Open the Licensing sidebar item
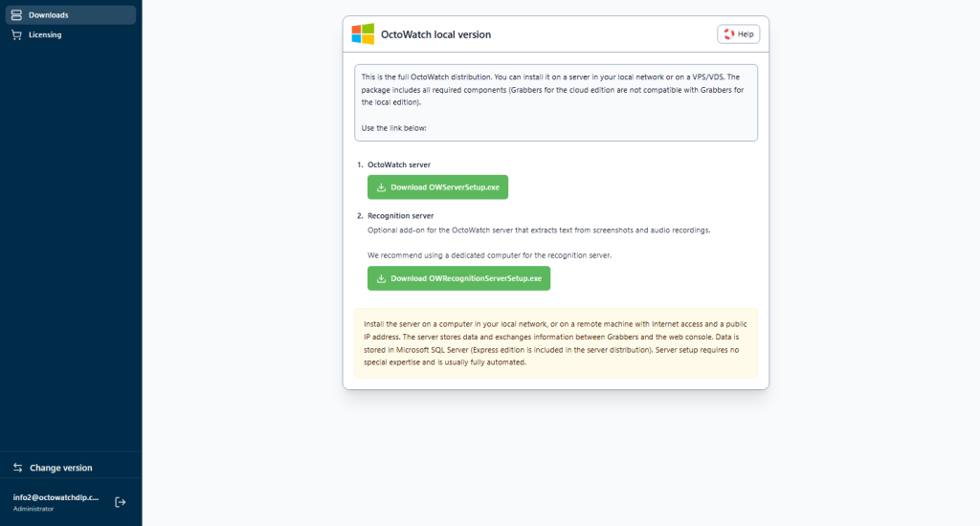This screenshot has height=526, width=980. (x=71, y=35)
